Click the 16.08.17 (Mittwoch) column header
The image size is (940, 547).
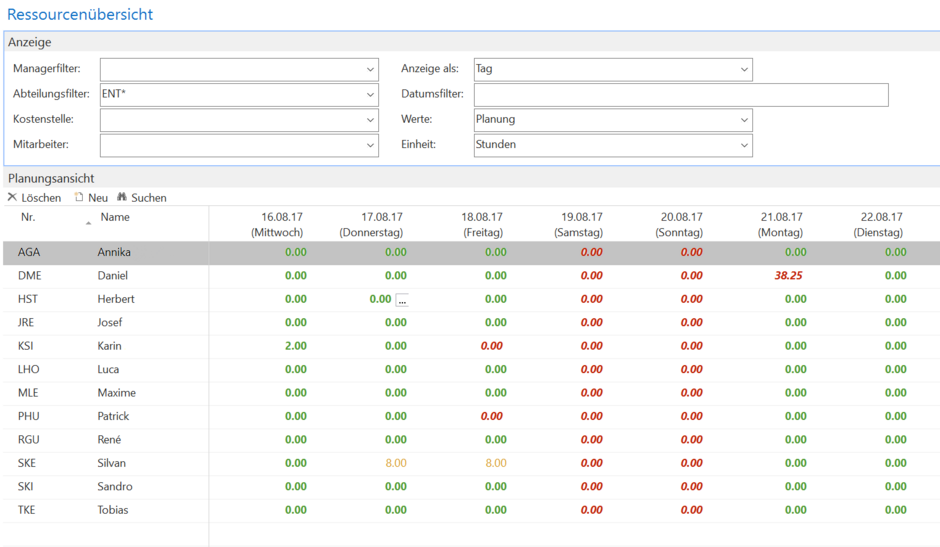(x=277, y=224)
